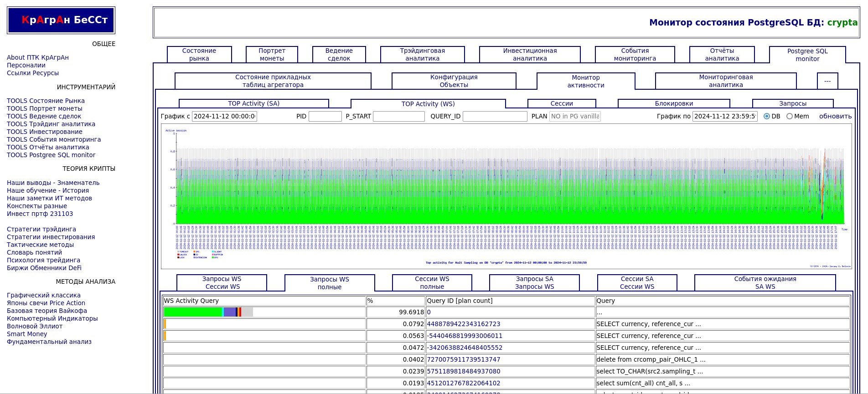
Task: Switch to TOP Activity (SA) tab
Action: tap(253, 103)
